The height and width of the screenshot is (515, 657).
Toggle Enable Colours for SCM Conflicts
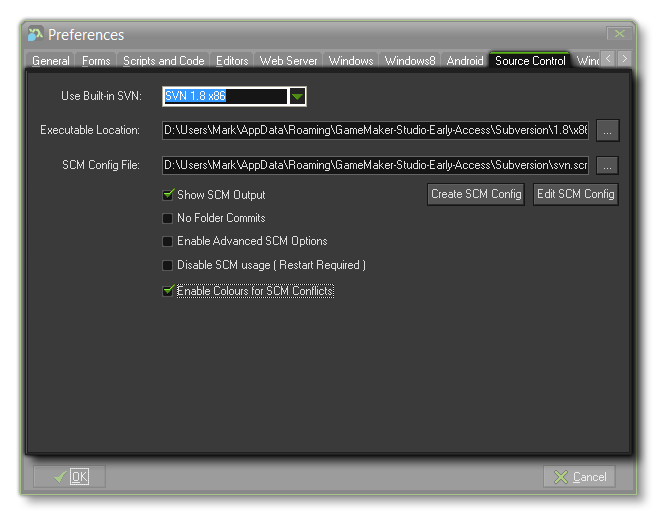[168, 291]
